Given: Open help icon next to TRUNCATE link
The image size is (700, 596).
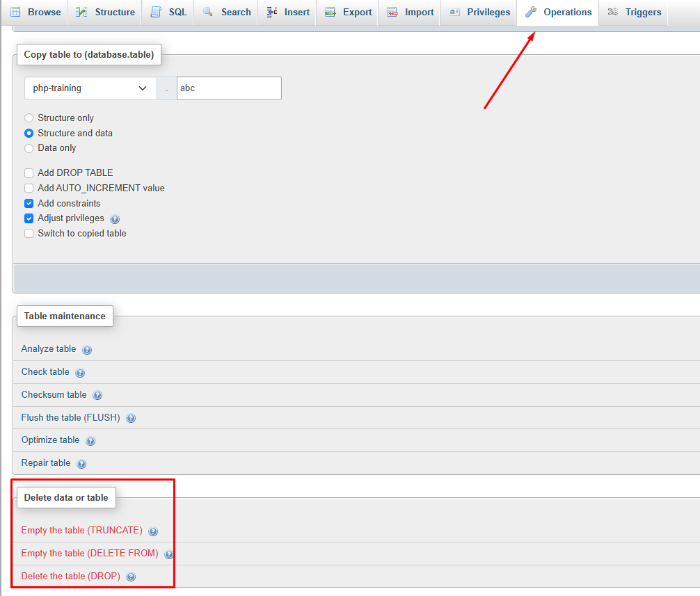Looking at the screenshot, I should (x=153, y=531).
